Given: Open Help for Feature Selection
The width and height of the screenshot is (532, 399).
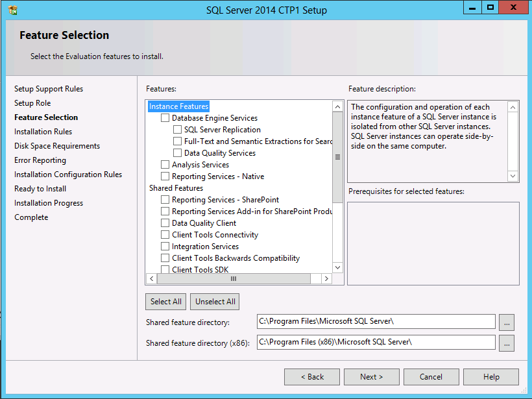Looking at the screenshot, I should pos(491,377).
